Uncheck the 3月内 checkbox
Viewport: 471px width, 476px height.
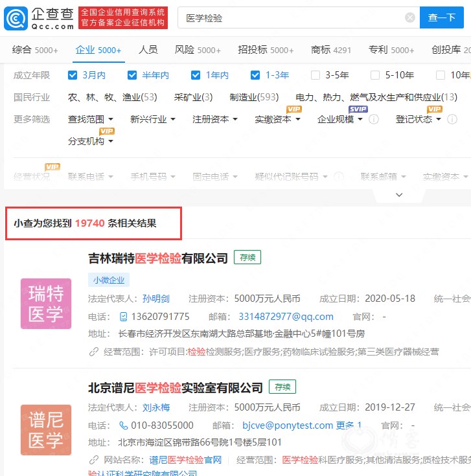pos(73,75)
